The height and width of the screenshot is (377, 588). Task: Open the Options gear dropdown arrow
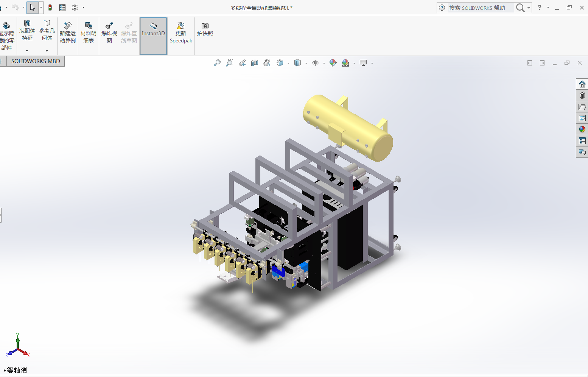pos(83,8)
